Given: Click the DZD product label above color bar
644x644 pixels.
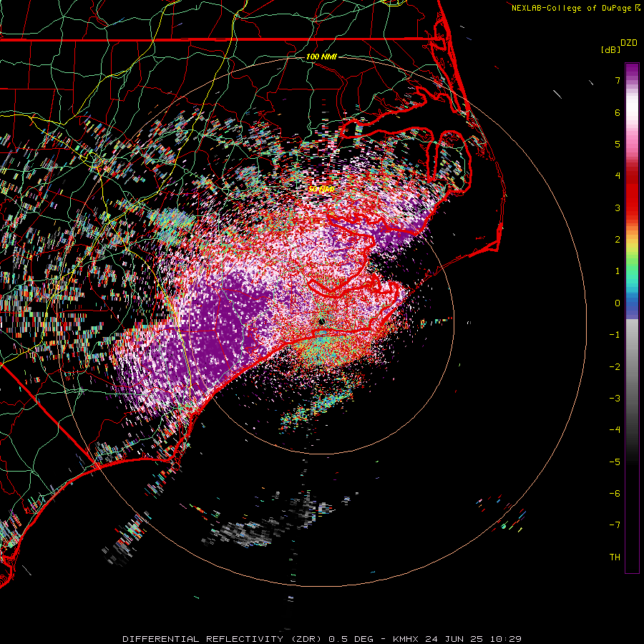Looking at the screenshot, I should (629, 43).
